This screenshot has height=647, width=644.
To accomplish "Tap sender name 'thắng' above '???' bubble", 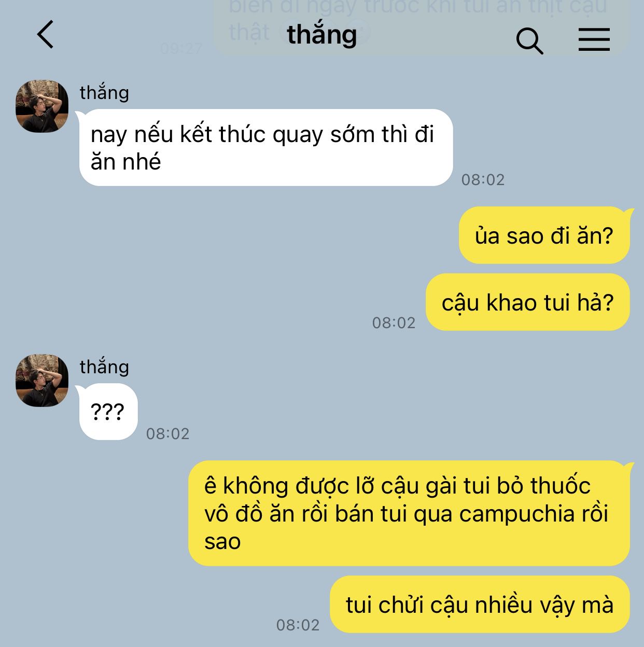I will 104,367.
